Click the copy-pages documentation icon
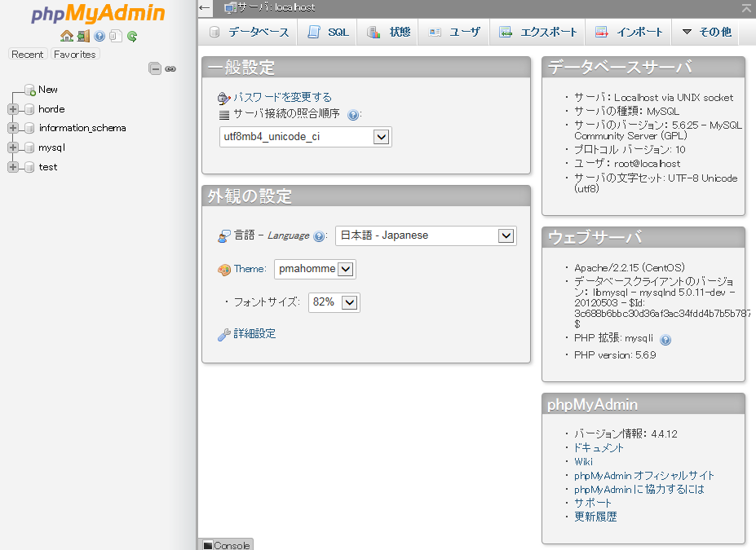756x550 pixels. [116, 36]
